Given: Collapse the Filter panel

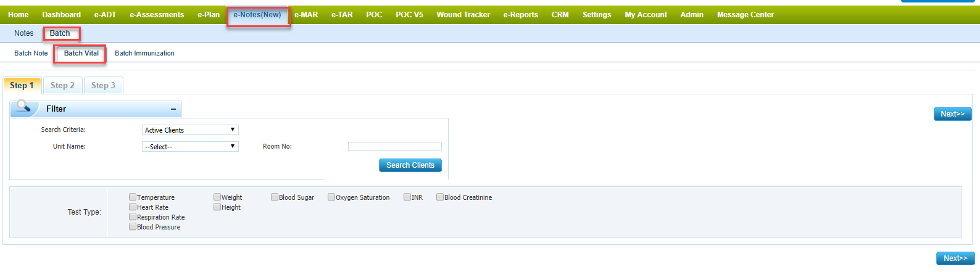Looking at the screenshot, I should click(x=173, y=109).
